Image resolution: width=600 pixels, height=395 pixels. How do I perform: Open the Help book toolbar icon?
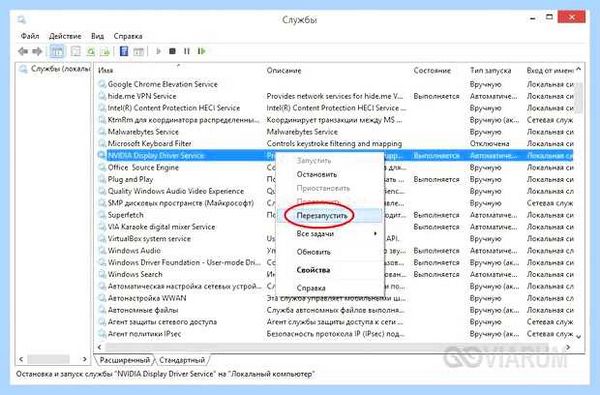point(124,51)
